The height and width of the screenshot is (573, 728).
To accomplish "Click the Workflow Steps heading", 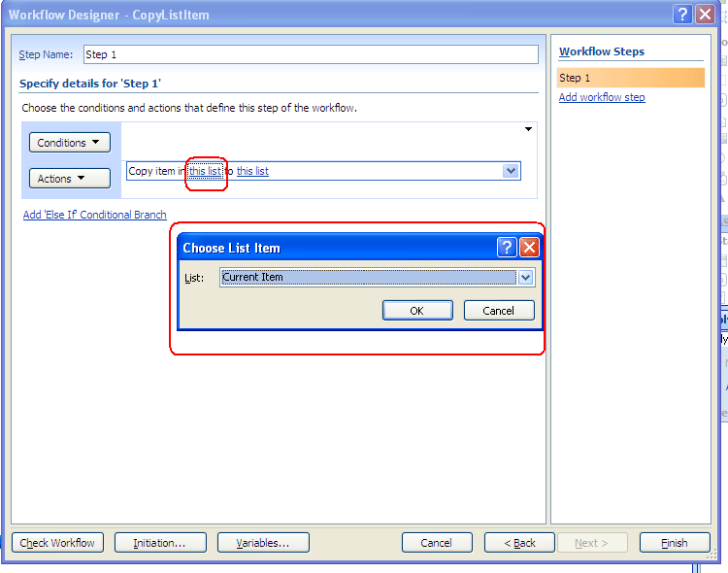I will click(x=602, y=51).
